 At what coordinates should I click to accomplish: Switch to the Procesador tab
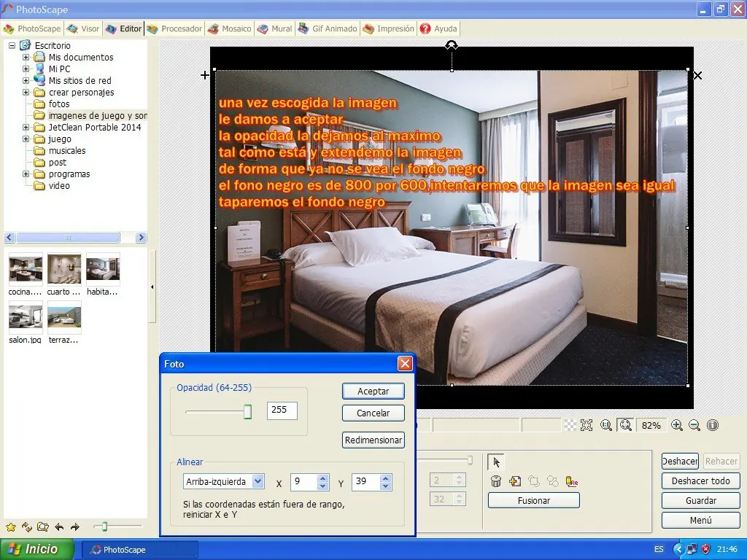(x=174, y=28)
